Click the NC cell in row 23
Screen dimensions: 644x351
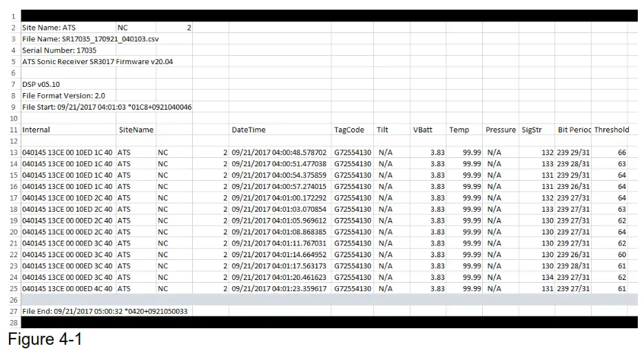click(x=174, y=266)
